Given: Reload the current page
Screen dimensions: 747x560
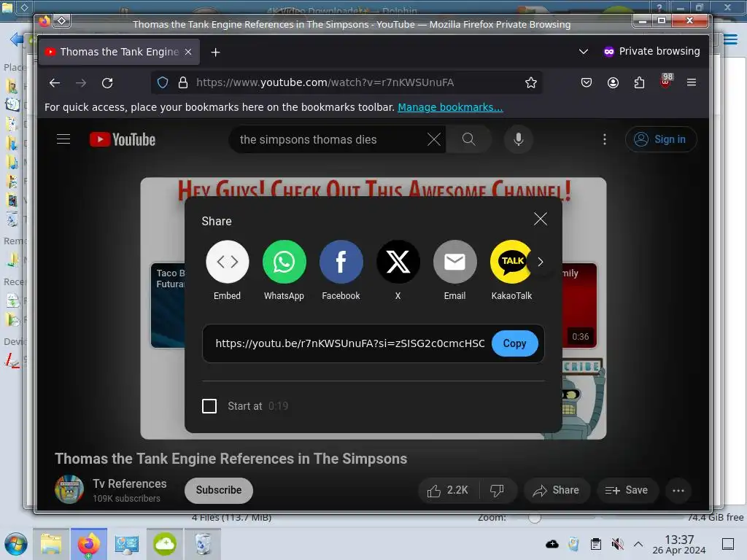Looking at the screenshot, I should pos(108,83).
